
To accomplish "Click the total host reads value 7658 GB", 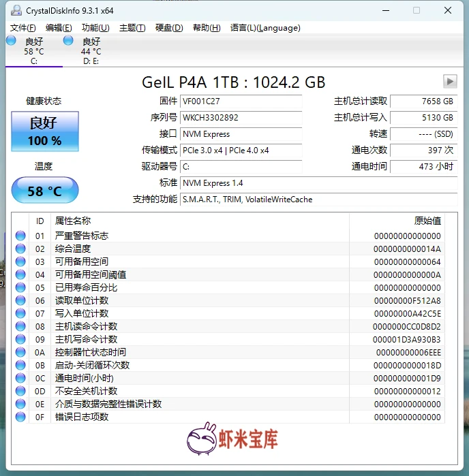I will (424, 101).
